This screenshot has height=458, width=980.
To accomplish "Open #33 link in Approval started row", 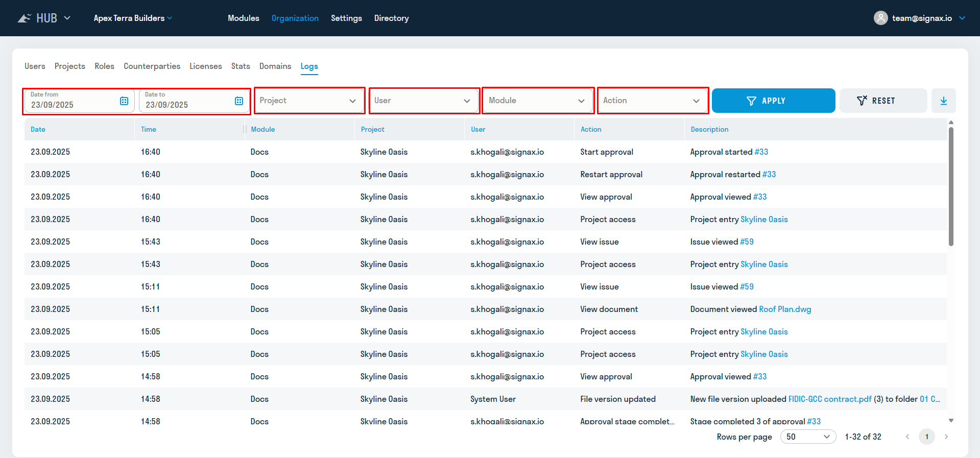I will [761, 152].
